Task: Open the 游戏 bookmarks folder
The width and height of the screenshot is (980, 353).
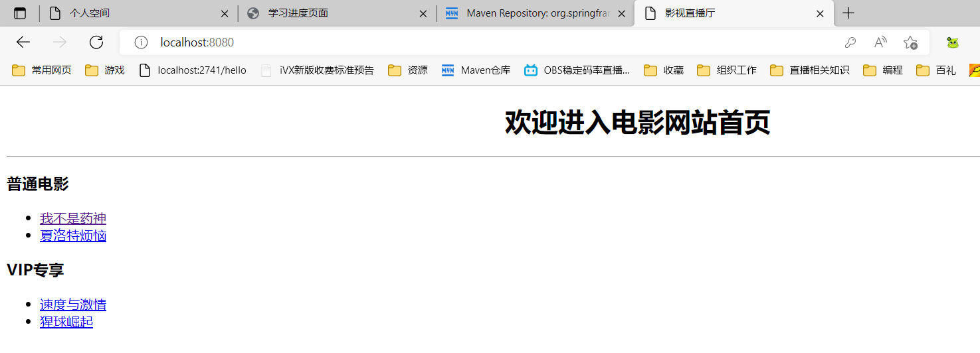Action: [x=105, y=70]
